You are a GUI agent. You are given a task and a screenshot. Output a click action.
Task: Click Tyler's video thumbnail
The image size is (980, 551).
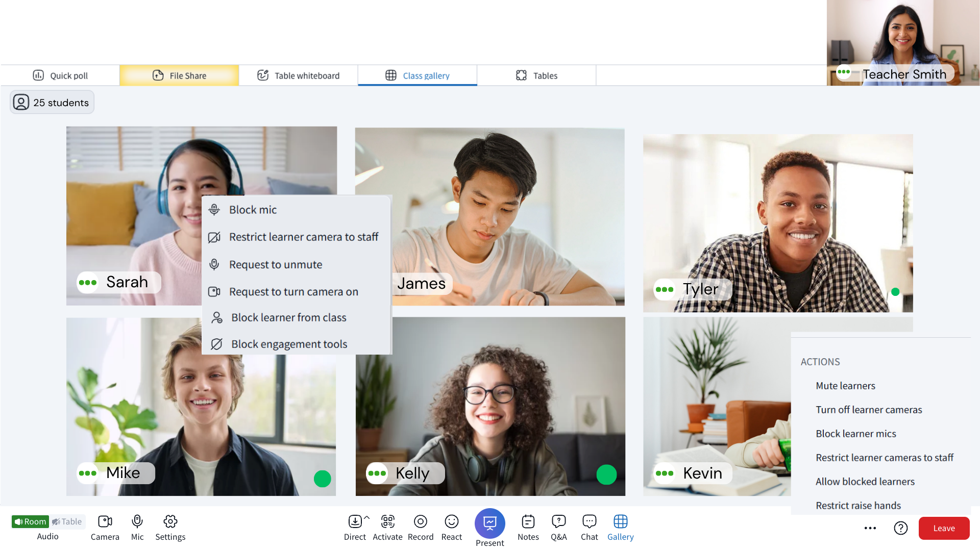tap(778, 223)
